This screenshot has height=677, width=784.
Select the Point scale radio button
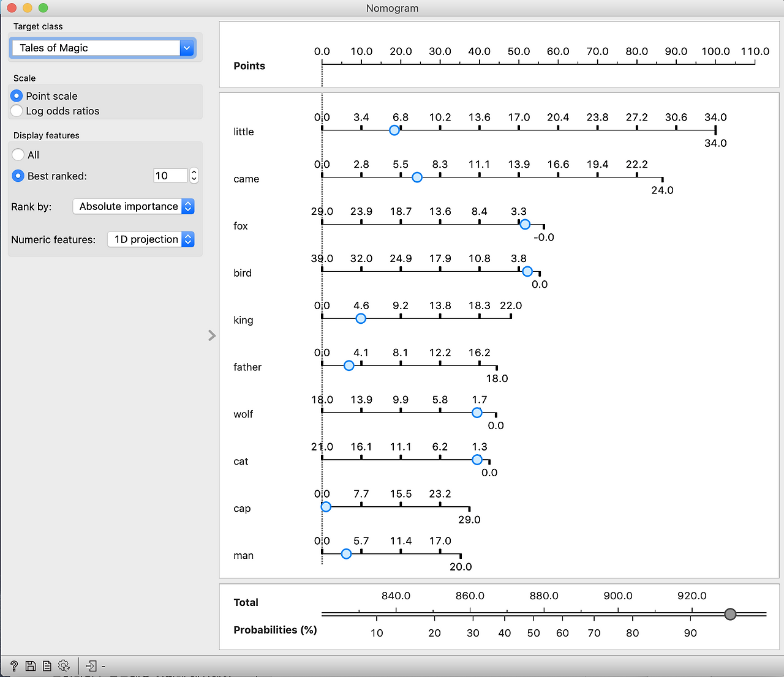point(17,96)
